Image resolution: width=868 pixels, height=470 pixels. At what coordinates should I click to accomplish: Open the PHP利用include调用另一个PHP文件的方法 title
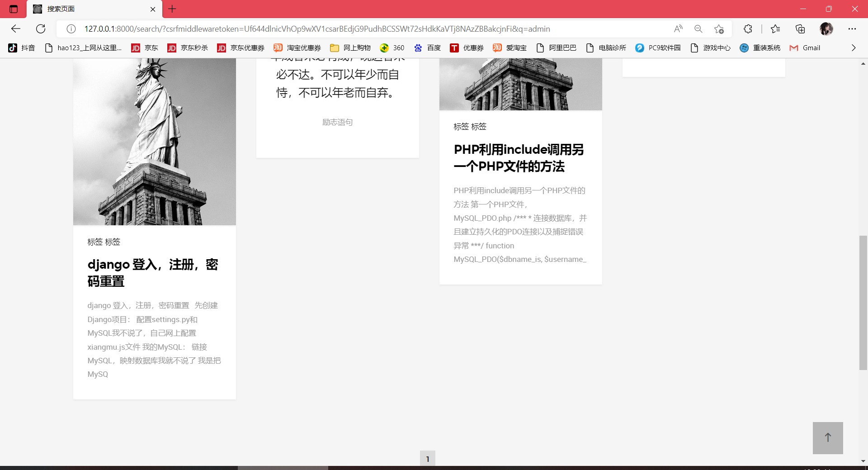(519, 158)
